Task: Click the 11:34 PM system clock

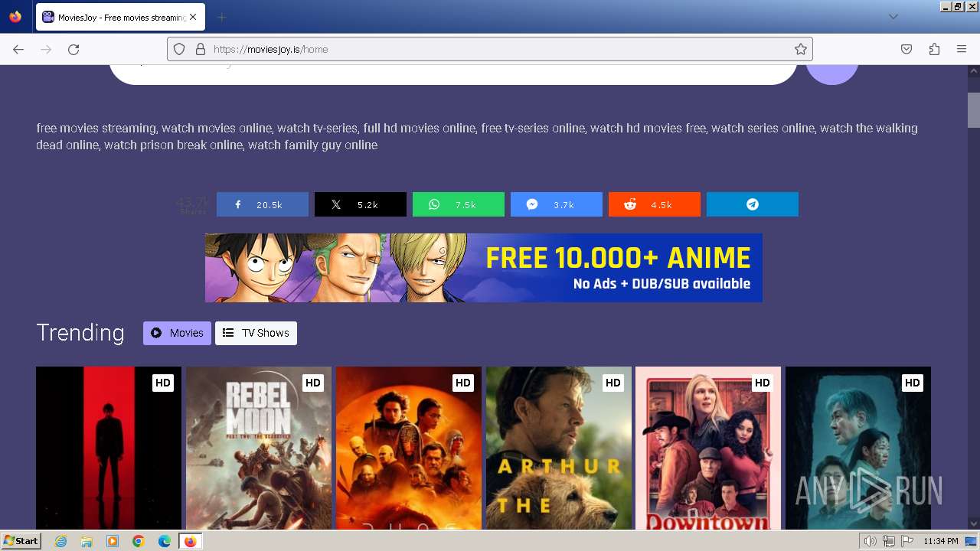Action: coord(941,541)
